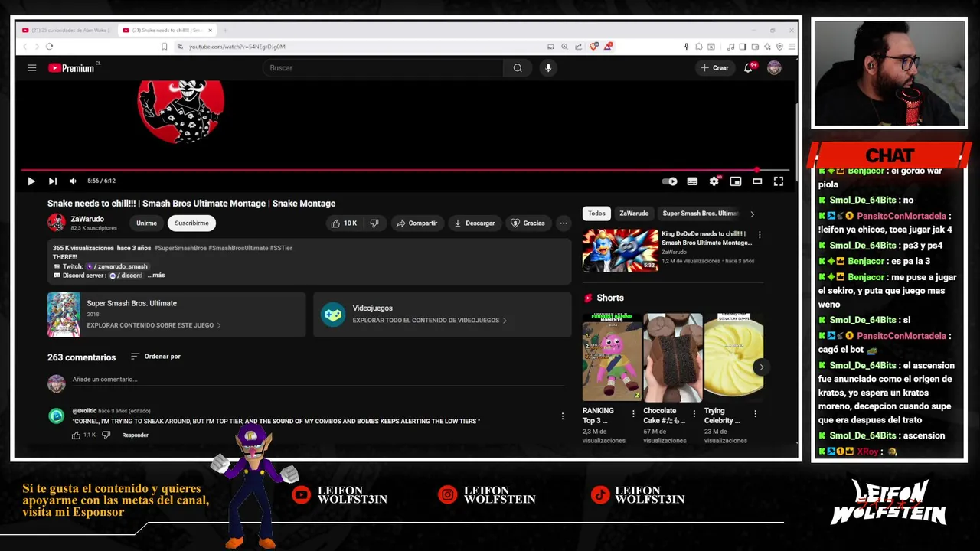The width and height of the screenshot is (980, 551).
Task: Switch to the Alan Wake curiosidades browser tab
Action: [67, 31]
